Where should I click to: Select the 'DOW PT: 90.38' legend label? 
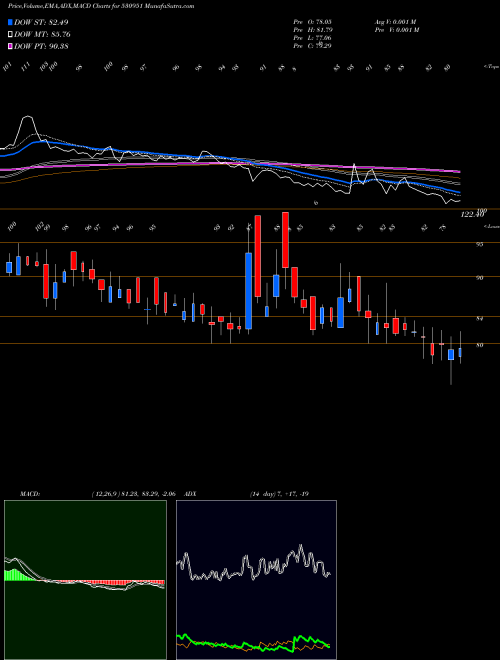tap(41, 46)
